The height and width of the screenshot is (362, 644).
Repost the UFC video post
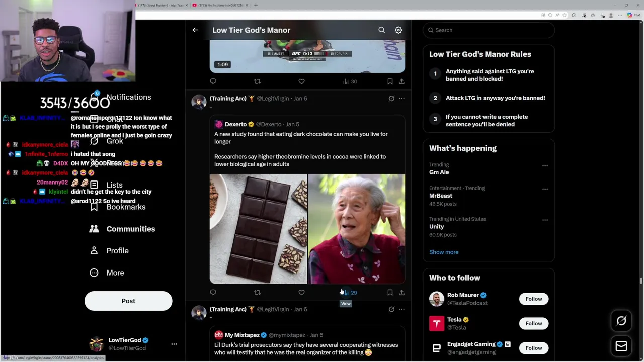point(257,81)
